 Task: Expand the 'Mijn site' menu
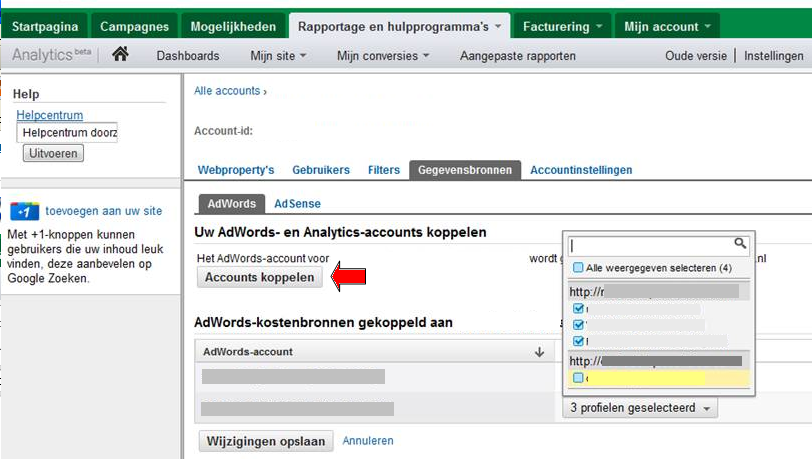coord(278,56)
